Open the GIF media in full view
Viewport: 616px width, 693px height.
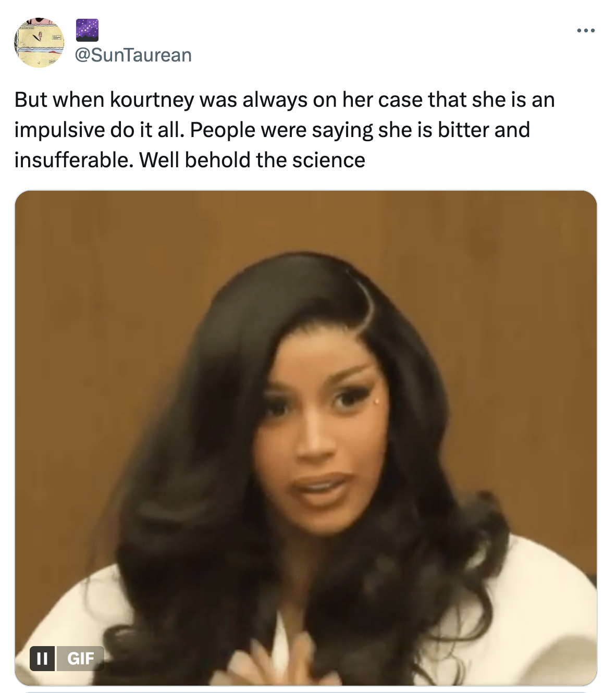click(x=306, y=438)
